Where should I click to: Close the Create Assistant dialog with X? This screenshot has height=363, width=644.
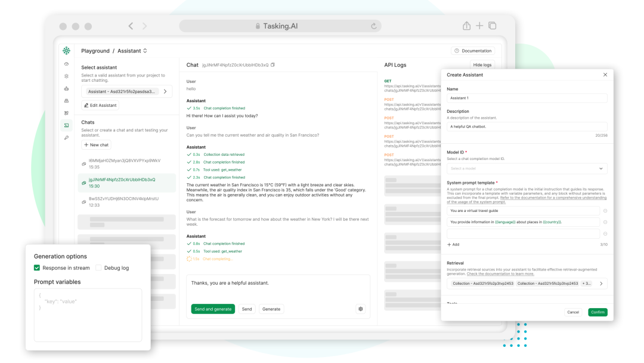click(605, 75)
